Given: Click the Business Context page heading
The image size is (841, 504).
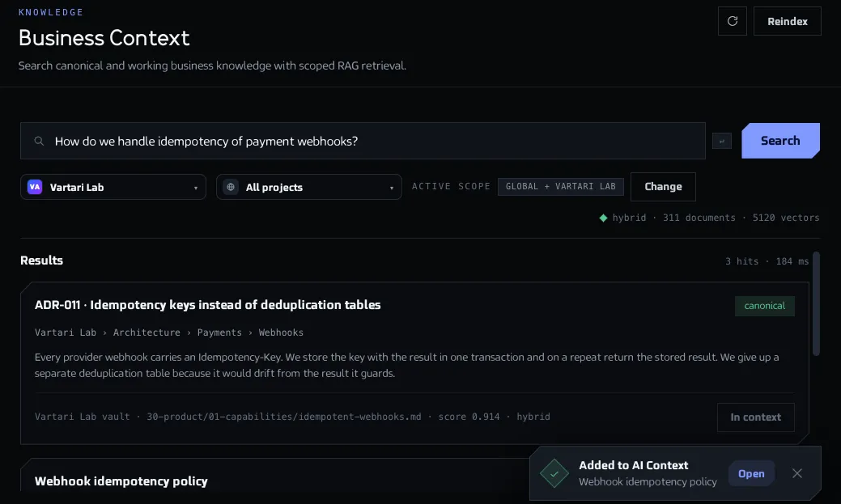Looking at the screenshot, I should coord(104,38).
